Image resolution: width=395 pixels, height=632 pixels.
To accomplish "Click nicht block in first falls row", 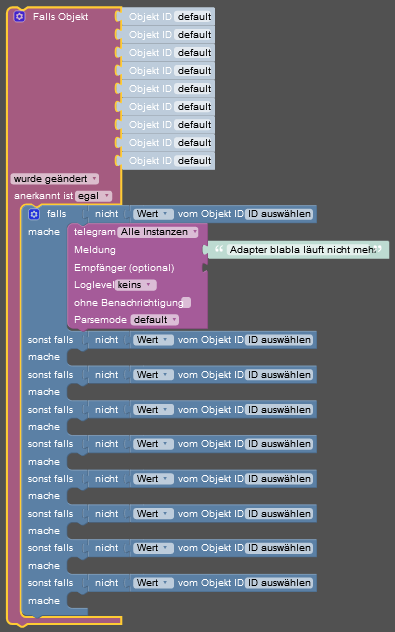I will 106,214.
